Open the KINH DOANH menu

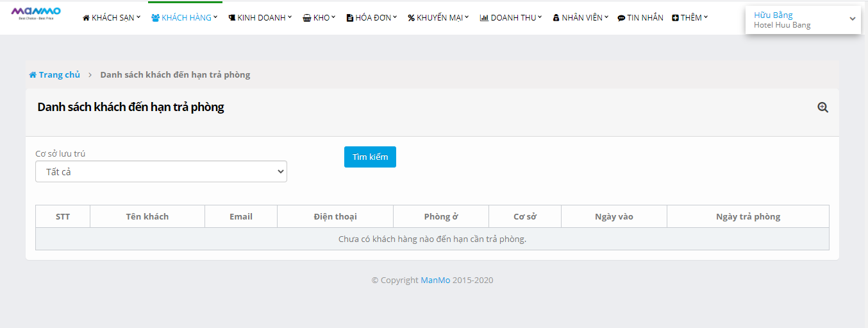click(260, 18)
